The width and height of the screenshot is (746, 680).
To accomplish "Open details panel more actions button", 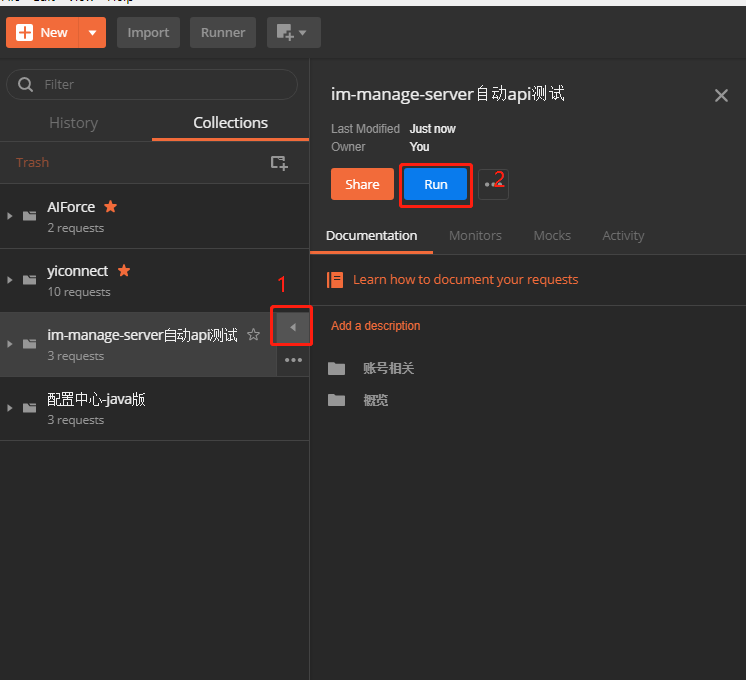I will coord(493,184).
